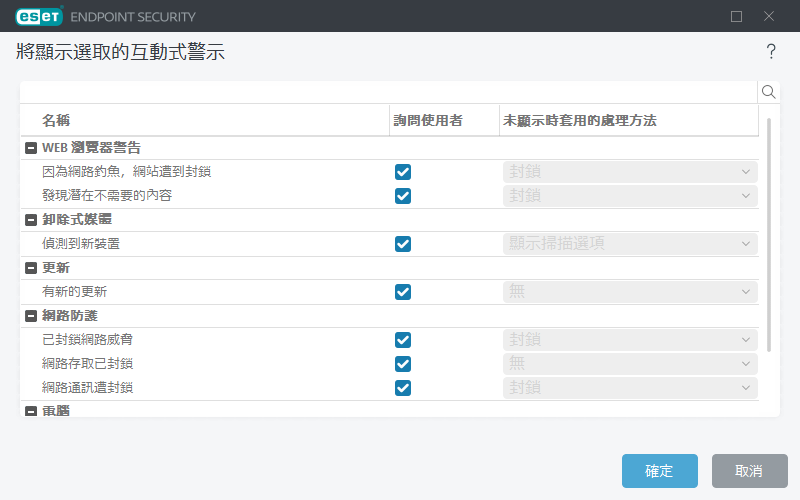Screen dimensions: 800x500
Task: Collapse the 卸除式媒體 section
Action: pos(30,220)
